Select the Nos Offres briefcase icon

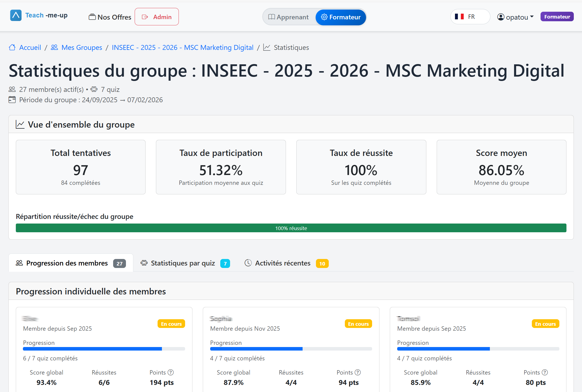(92, 17)
